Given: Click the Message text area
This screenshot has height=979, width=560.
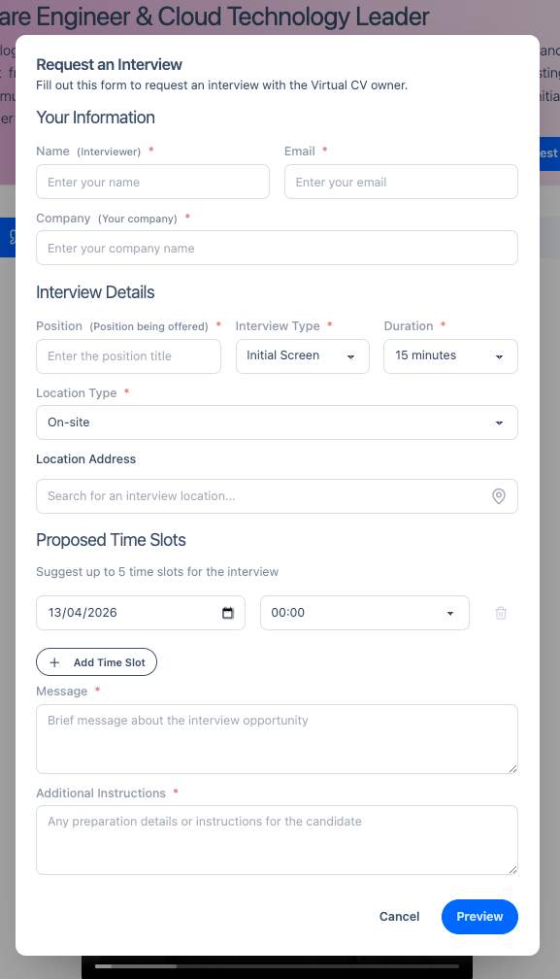Looking at the screenshot, I should [277, 738].
